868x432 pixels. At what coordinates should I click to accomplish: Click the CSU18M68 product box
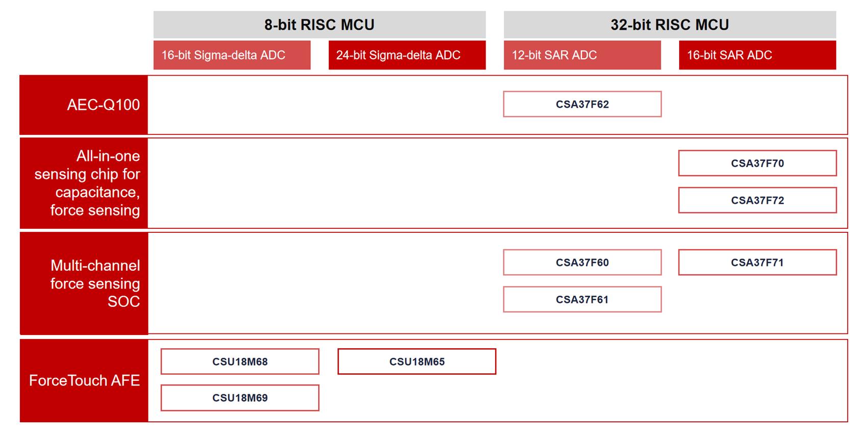coord(240,362)
